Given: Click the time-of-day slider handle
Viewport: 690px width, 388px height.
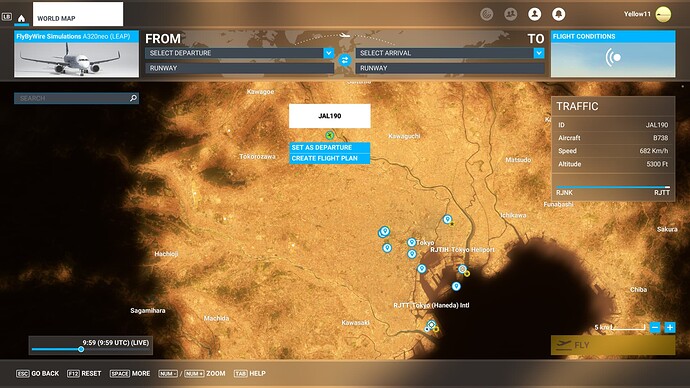Looking at the screenshot, I should point(81,349).
